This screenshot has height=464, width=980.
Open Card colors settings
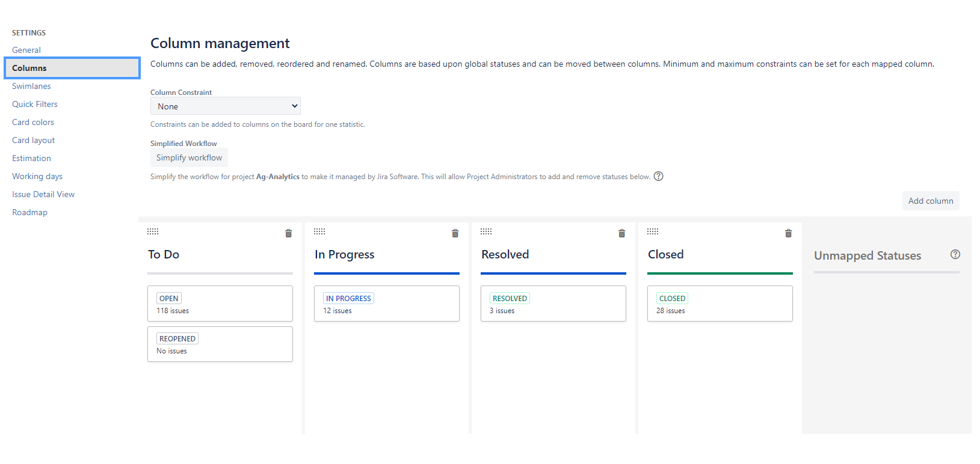(33, 122)
